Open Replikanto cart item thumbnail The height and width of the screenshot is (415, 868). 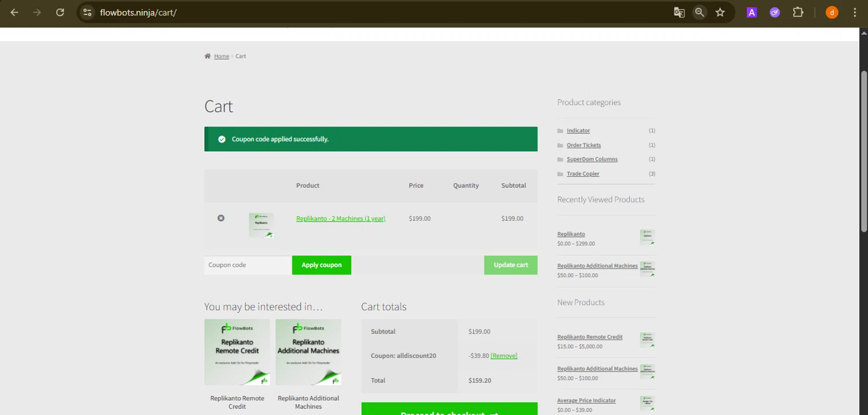tap(261, 225)
